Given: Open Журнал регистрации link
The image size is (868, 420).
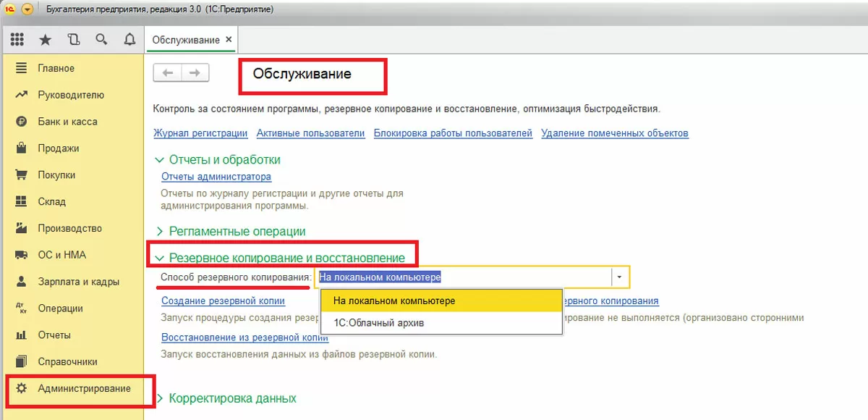Looking at the screenshot, I should tap(200, 133).
